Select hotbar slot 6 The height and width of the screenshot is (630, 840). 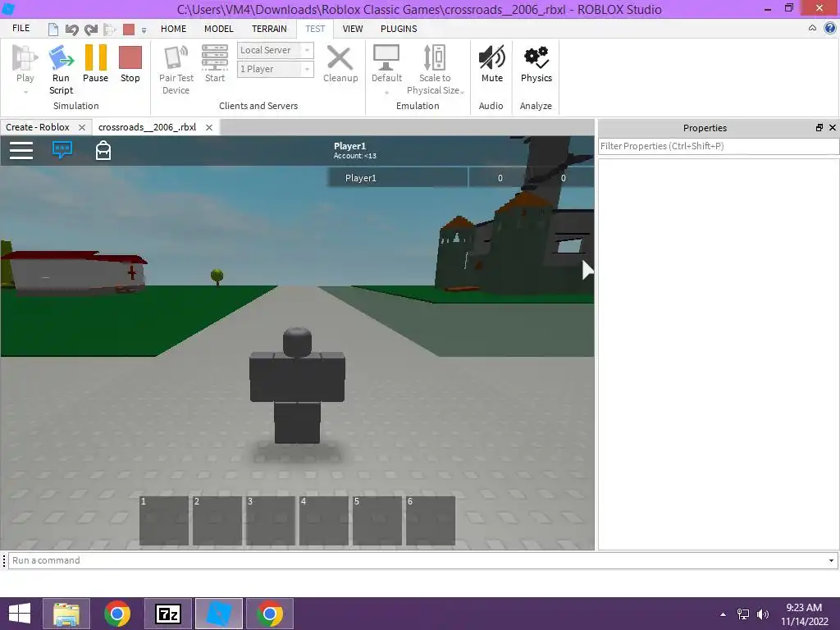[x=431, y=521]
